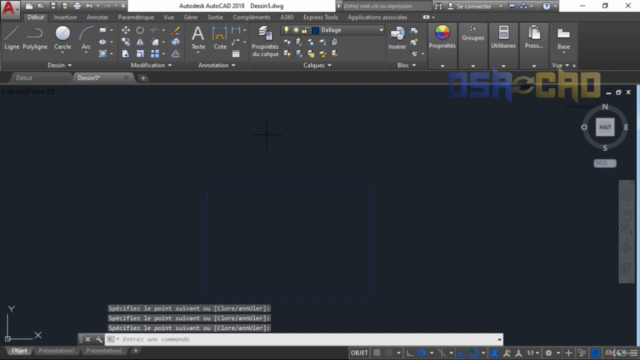Click the SCG coordinate system button
This screenshot has height=360, width=640.
tap(605, 163)
